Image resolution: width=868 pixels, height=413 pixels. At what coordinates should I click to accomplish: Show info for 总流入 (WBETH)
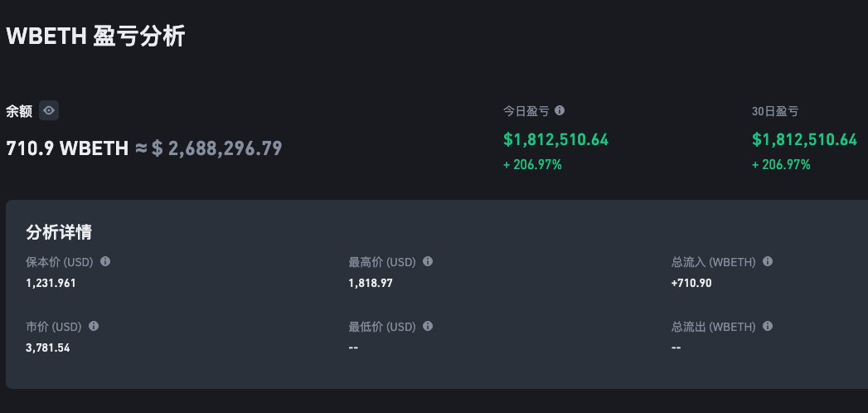click(768, 261)
